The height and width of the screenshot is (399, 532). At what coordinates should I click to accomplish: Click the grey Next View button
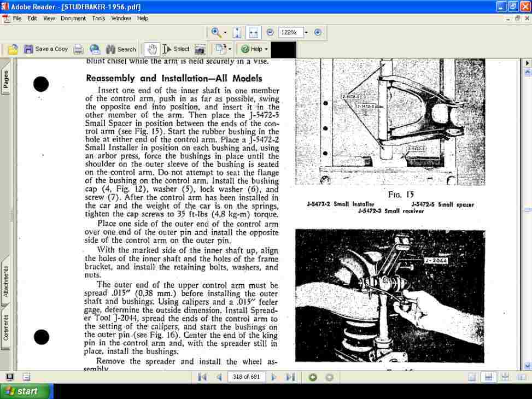pos(329,377)
